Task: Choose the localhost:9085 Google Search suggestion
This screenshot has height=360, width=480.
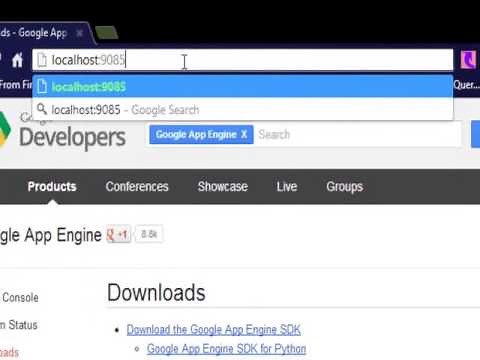Action: [x=243, y=109]
